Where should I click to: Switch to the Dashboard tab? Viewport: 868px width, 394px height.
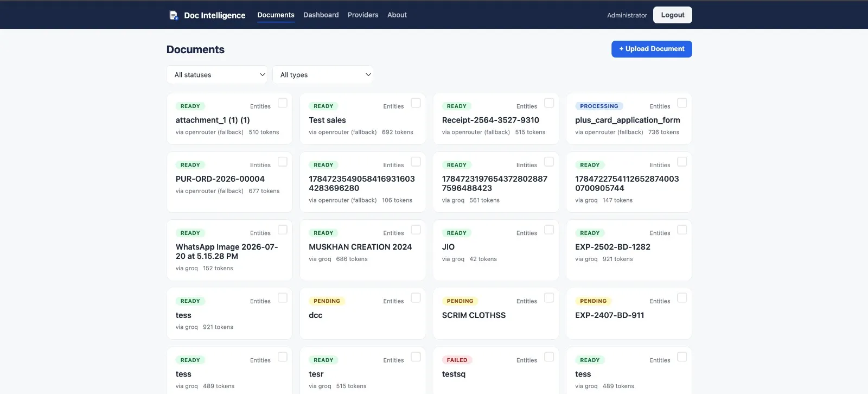321,15
